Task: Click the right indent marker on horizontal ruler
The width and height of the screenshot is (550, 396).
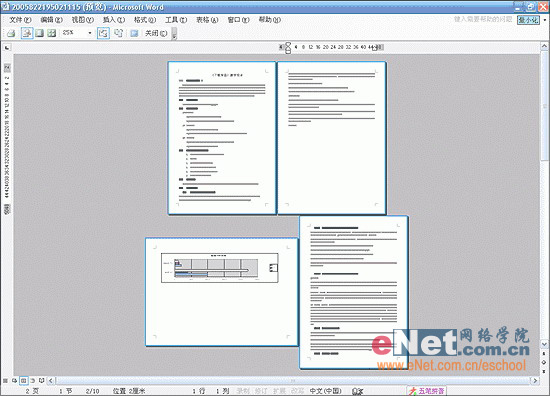Action: (x=375, y=48)
